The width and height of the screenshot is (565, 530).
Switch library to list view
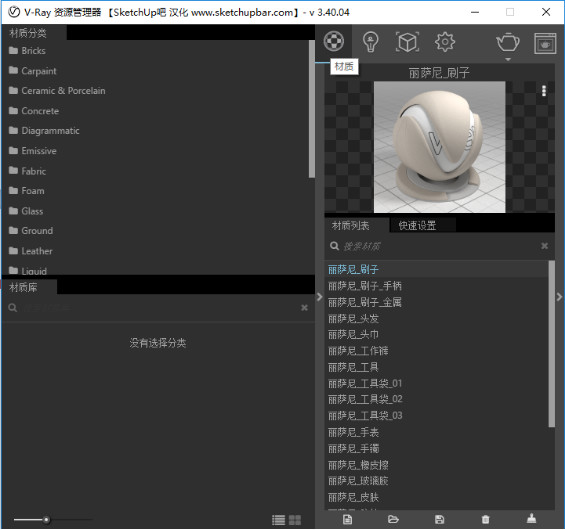click(279, 520)
